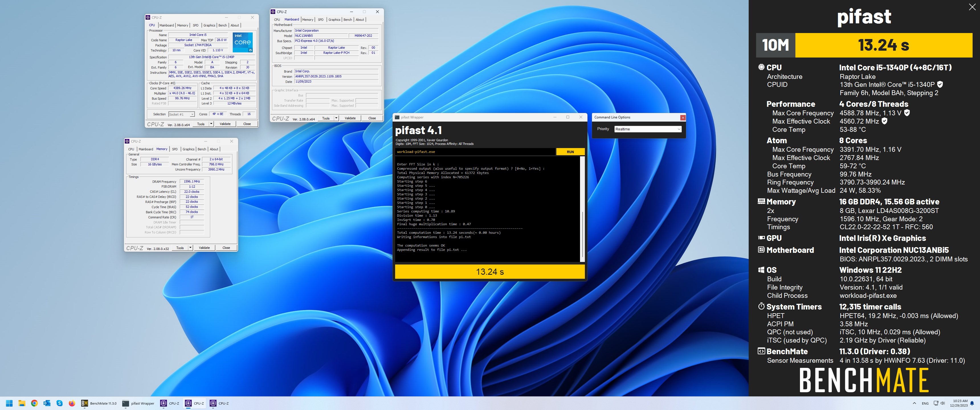Screen dimensions: 980x410
Task: Click the ENG language indicator
Action: coord(925,403)
